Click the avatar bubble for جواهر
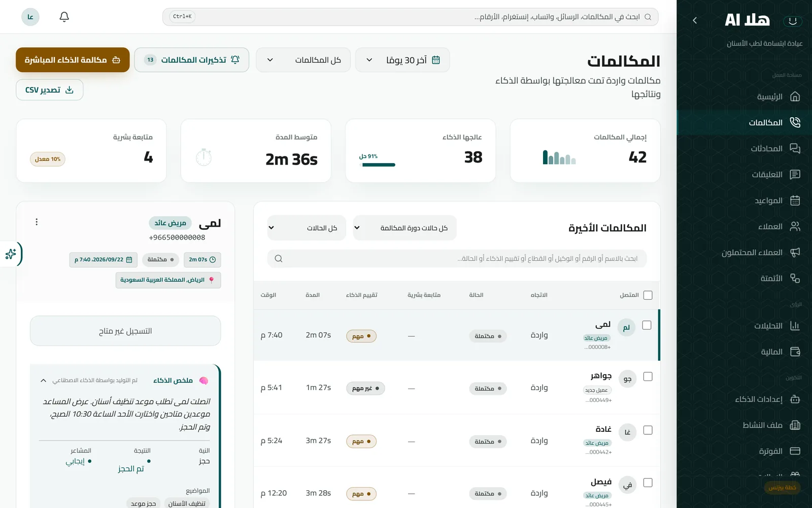This screenshot has height=508, width=812. (628, 379)
